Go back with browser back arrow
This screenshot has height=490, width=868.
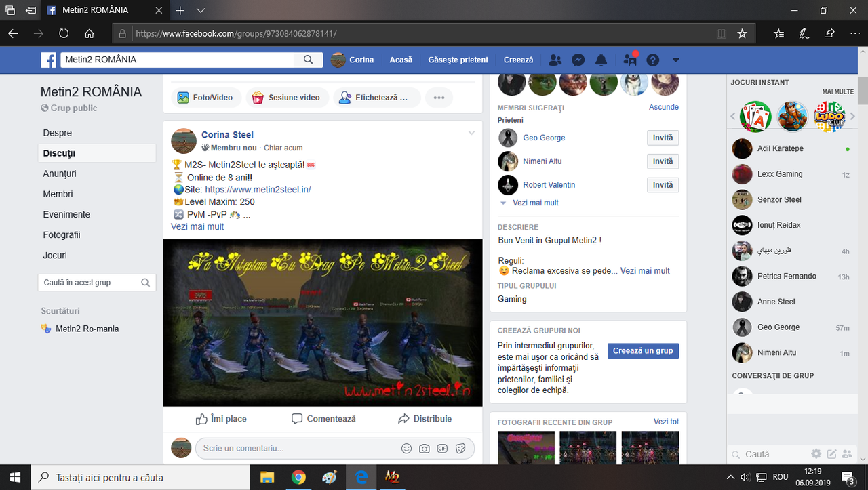tap(14, 33)
